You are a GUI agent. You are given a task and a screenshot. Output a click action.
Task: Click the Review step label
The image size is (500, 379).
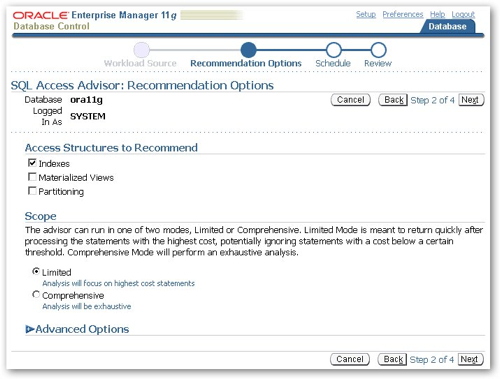tap(378, 63)
